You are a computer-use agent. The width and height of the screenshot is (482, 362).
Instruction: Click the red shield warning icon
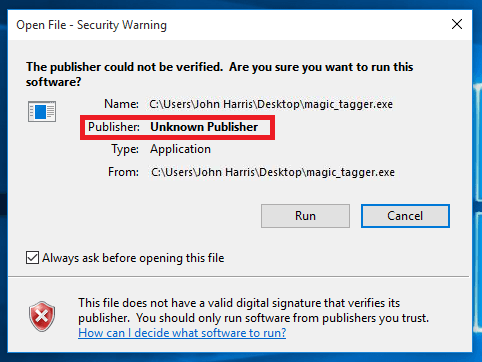coord(42,316)
